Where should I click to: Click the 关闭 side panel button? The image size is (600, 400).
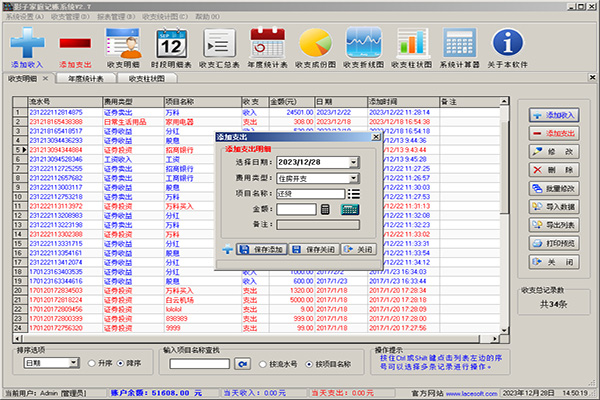554,262
